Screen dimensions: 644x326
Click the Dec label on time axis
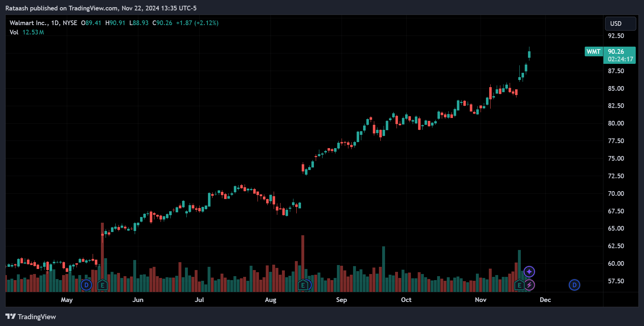tap(545, 300)
